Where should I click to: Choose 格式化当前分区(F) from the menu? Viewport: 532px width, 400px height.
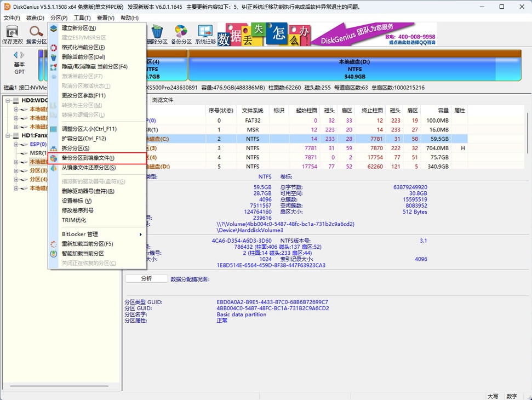[83, 47]
